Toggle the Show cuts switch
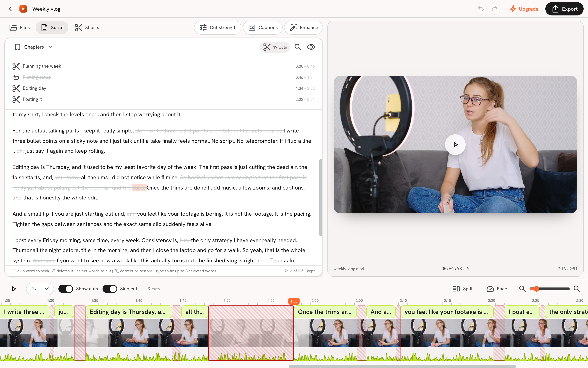588x368 pixels. [66, 289]
